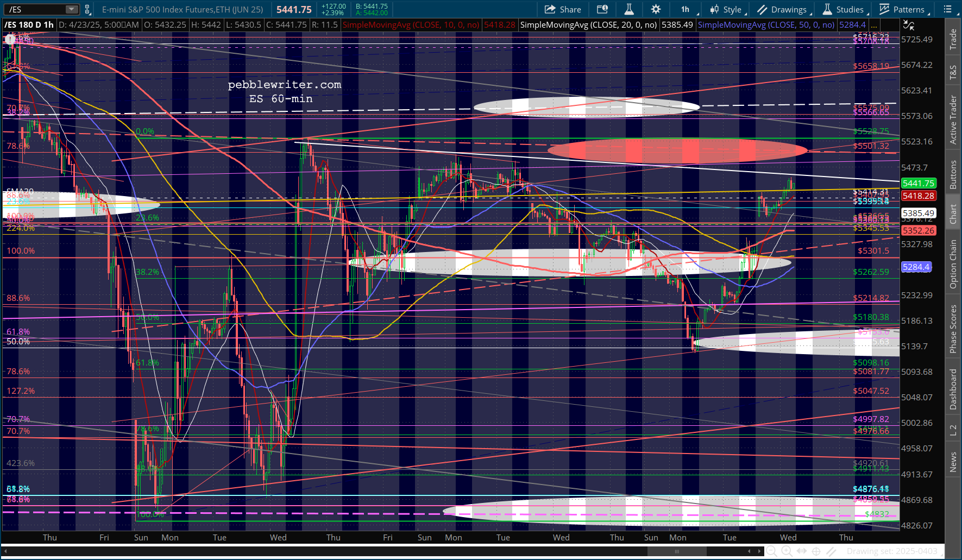Image resolution: width=962 pixels, height=560 pixels.
Task: Select the drawing lines tool icon
Action: tap(831, 551)
